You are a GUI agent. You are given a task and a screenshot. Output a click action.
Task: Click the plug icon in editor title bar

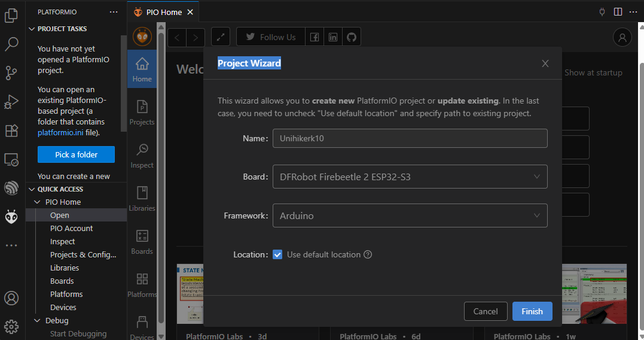[x=602, y=11]
